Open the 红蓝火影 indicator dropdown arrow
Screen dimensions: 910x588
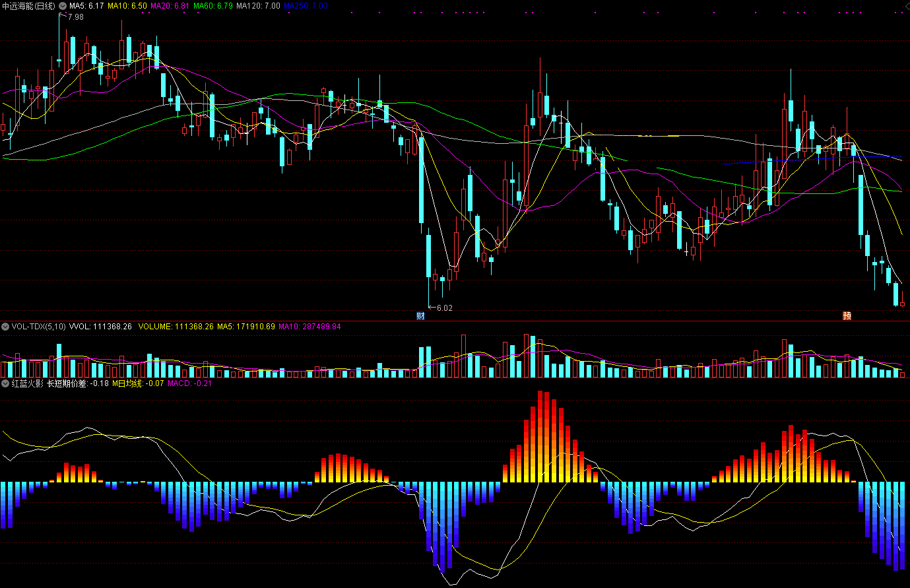(x=5, y=383)
